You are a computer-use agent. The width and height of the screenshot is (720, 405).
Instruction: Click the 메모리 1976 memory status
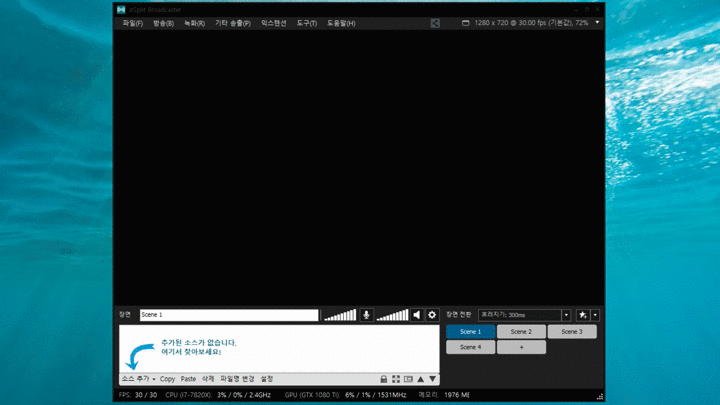click(444, 395)
